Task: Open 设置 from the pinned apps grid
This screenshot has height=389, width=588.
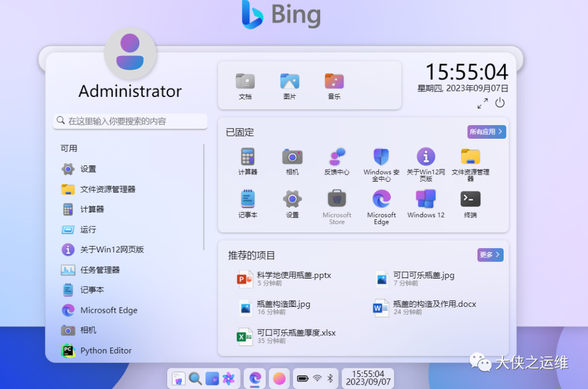Action: click(292, 204)
